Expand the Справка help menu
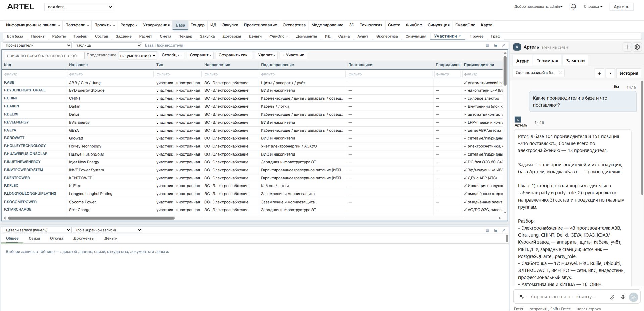 [593, 7]
